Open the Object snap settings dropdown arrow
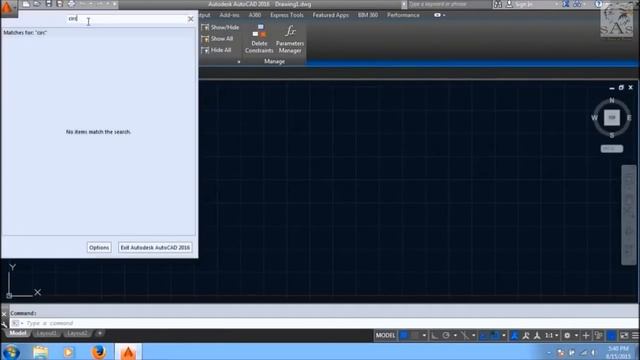This screenshot has width=640, height=360. [x=504, y=336]
